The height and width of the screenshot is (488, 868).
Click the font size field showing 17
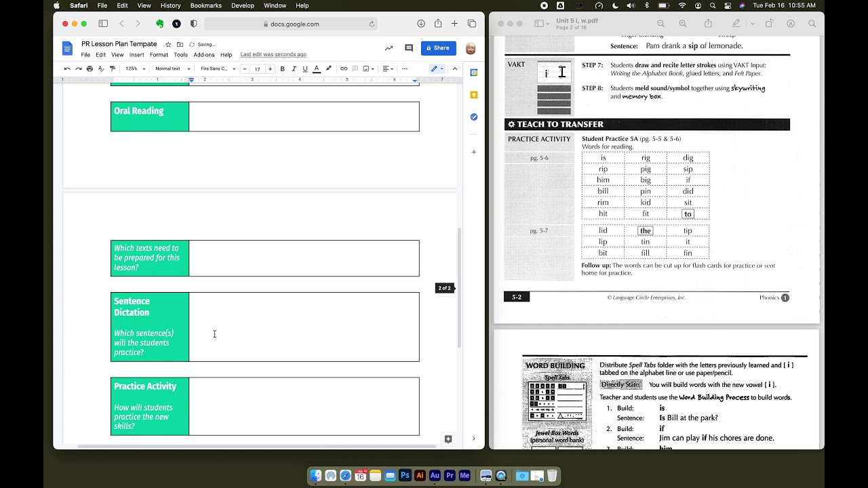258,68
